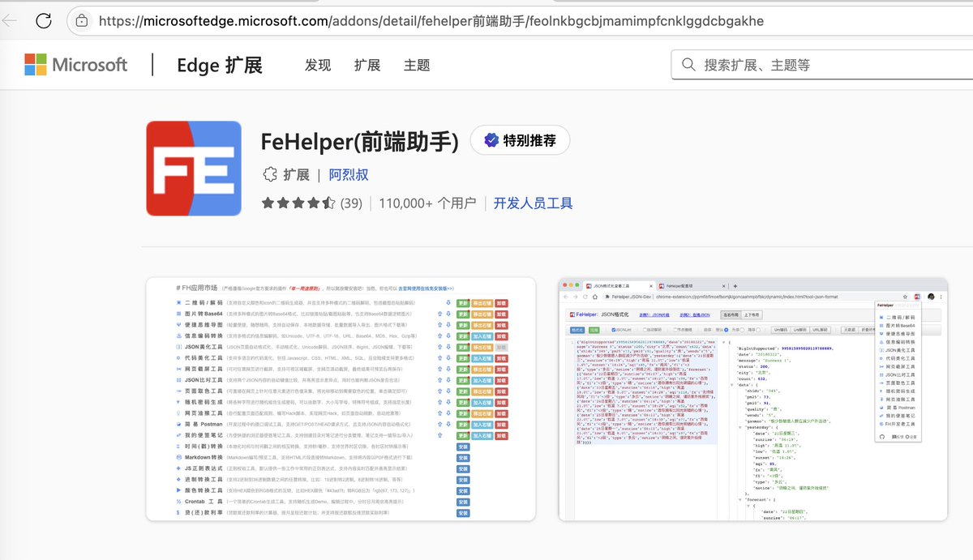Image resolution: width=973 pixels, height=560 pixels.
Task: Open the 主题 navigation item
Action: [417, 65]
